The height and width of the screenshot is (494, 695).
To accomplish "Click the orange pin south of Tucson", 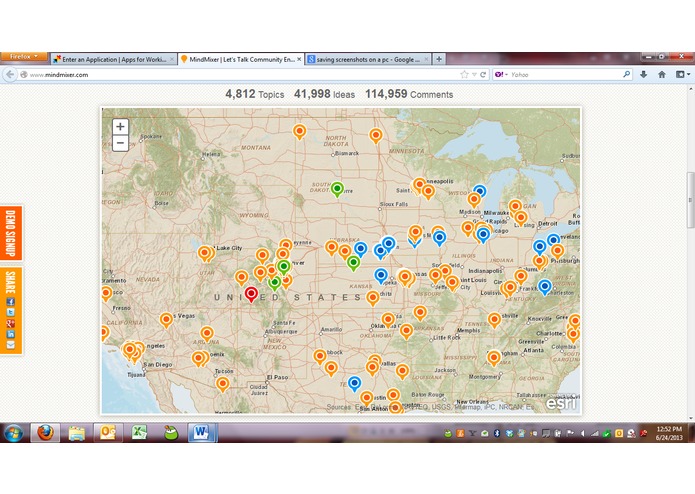I will click(223, 384).
